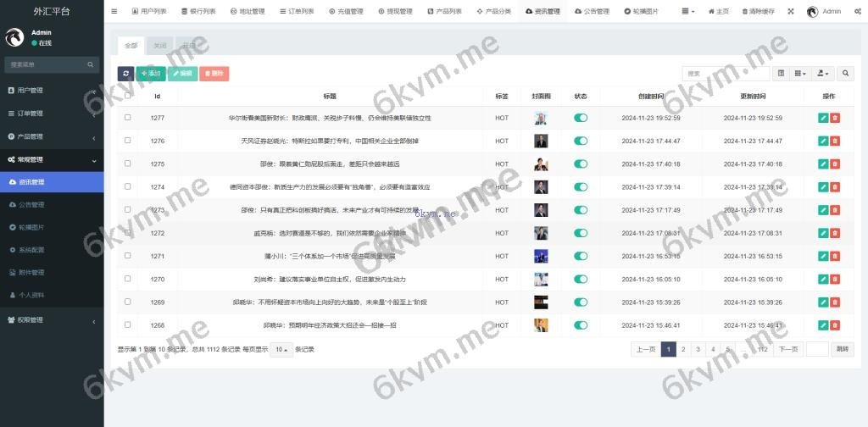Go to page 2 in the pagination

coord(682,349)
